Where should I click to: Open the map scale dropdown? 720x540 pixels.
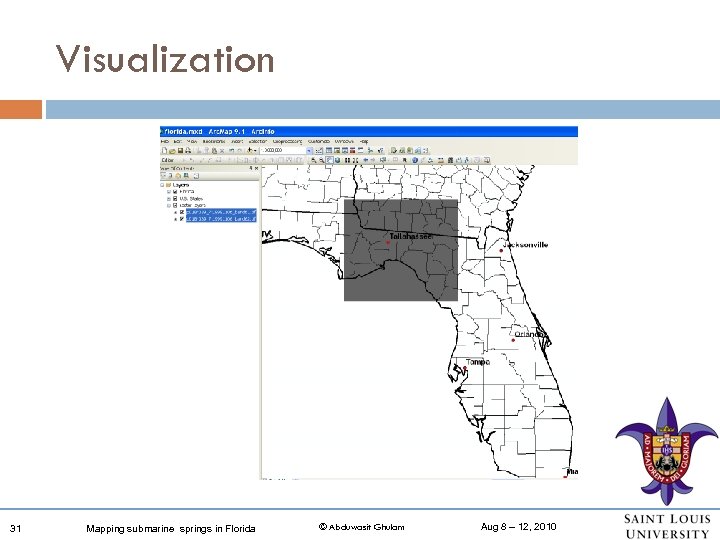pyautogui.click(x=309, y=150)
